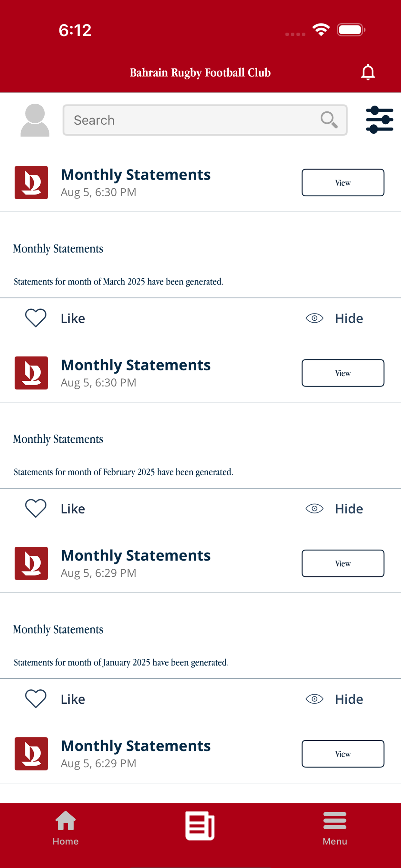Open the filter sliders icon
Screen dimensions: 401x868
379,119
